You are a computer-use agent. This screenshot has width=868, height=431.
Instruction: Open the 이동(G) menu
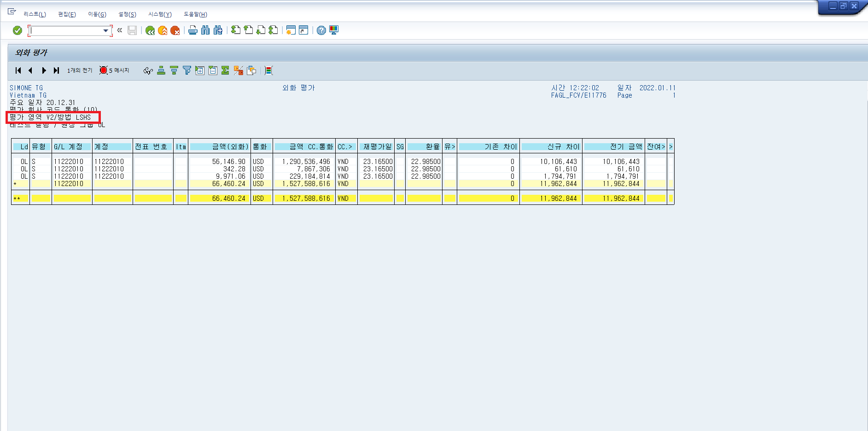[97, 14]
